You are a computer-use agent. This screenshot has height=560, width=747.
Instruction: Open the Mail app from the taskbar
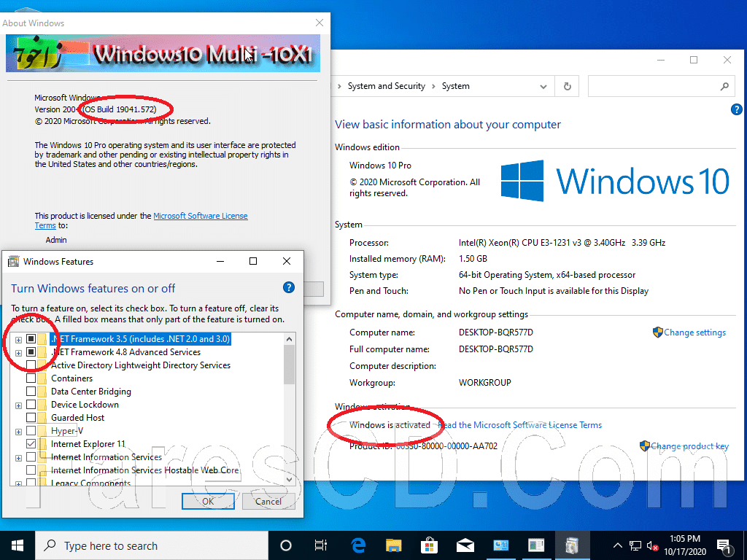[465, 545]
